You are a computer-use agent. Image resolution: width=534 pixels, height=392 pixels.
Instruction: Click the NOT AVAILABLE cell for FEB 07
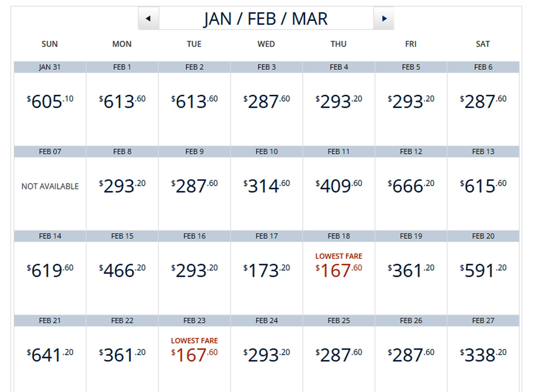pyautogui.click(x=49, y=186)
